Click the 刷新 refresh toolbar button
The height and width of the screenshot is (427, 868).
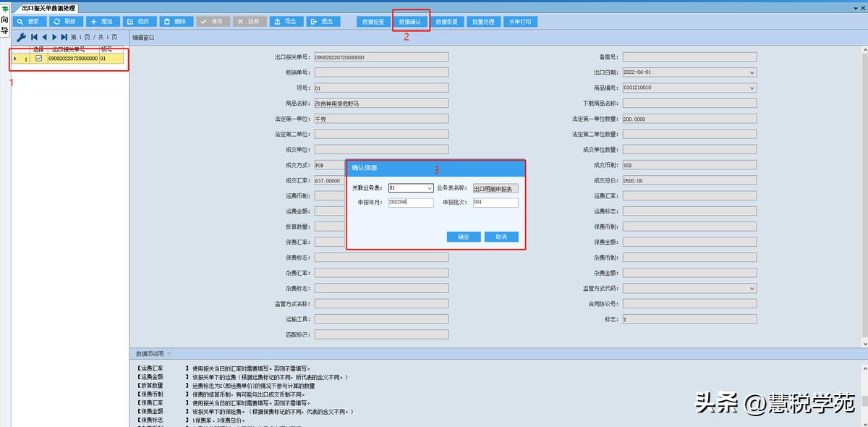(66, 22)
